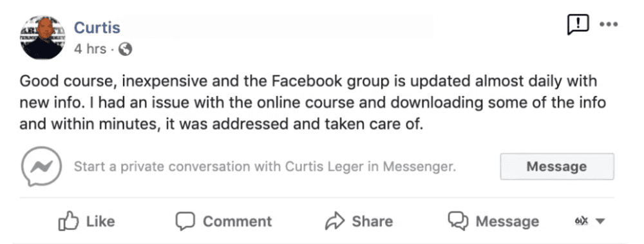Click the Comment speech bubble icon
Image resolution: width=644 pixels, height=244 pixels.
coord(185,221)
